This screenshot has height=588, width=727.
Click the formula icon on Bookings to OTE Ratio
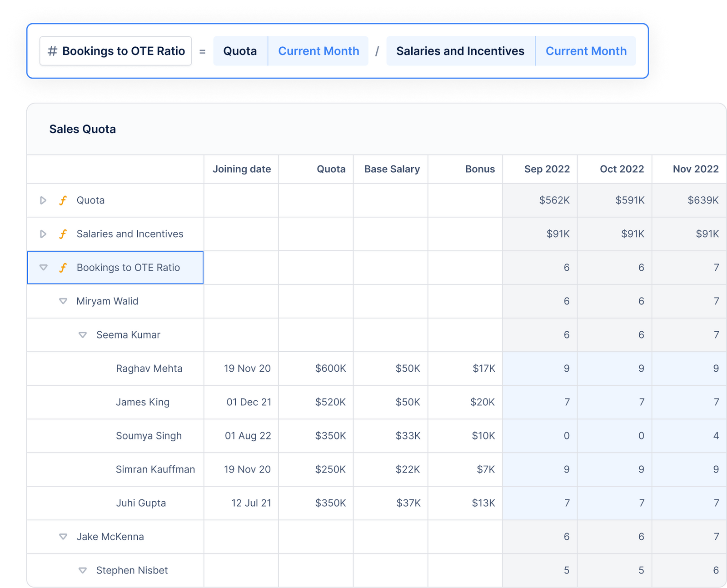click(63, 268)
